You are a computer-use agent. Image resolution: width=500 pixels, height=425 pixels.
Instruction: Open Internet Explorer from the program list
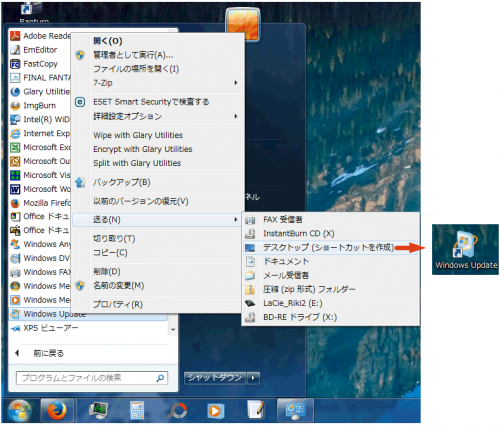tap(40, 133)
